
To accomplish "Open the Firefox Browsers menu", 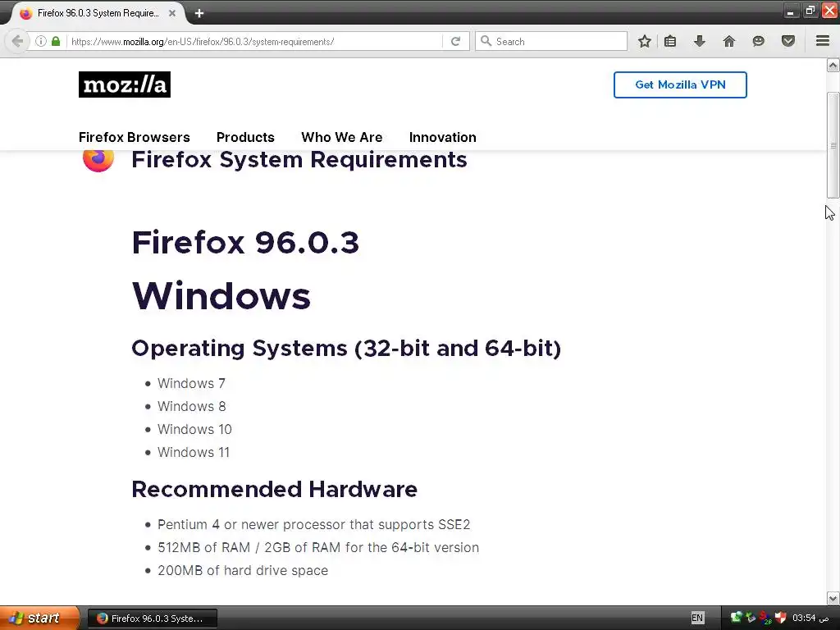I will pyautogui.click(x=134, y=137).
